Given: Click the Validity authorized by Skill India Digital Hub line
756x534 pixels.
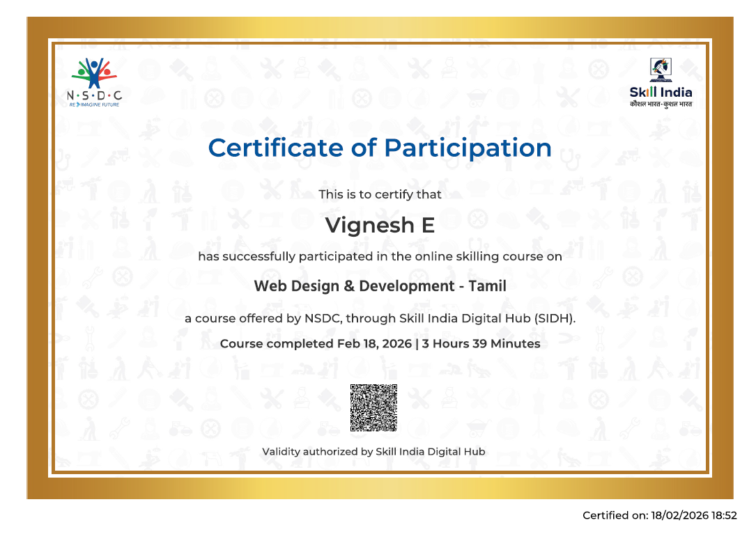Looking at the screenshot, I should (x=373, y=451).
